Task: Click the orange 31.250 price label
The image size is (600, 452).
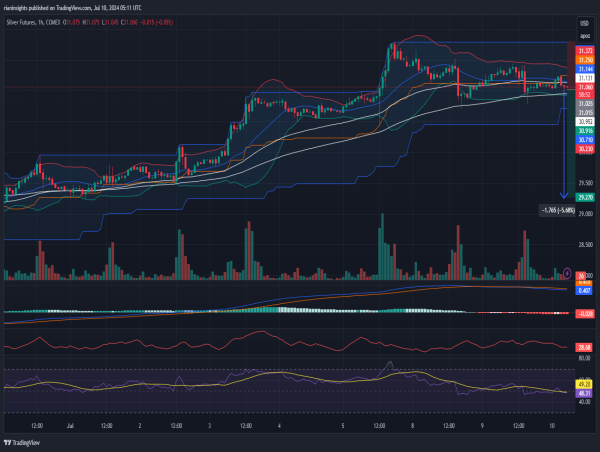Action: tap(585, 60)
